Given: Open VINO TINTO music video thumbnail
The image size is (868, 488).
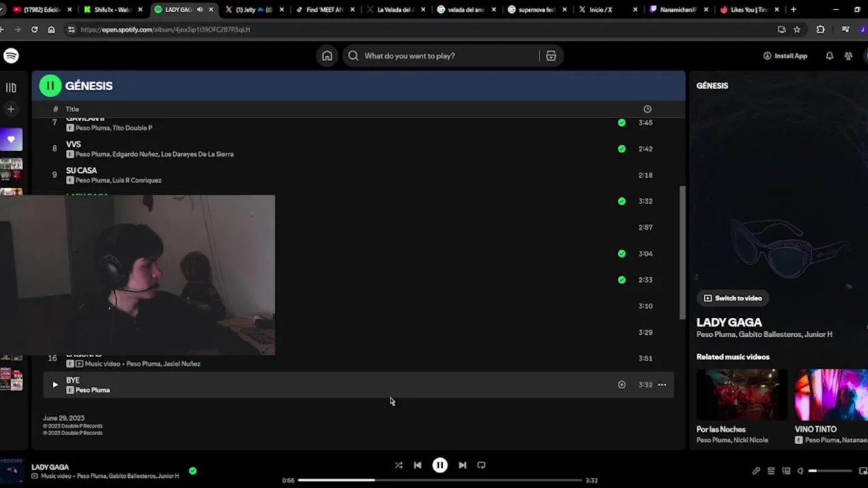Looking at the screenshot, I should (x=831, y=395).
